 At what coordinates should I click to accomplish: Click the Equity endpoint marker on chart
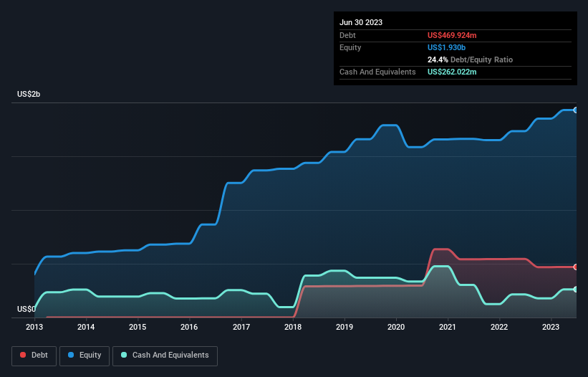pyautogui.click(x=576, y=110)
